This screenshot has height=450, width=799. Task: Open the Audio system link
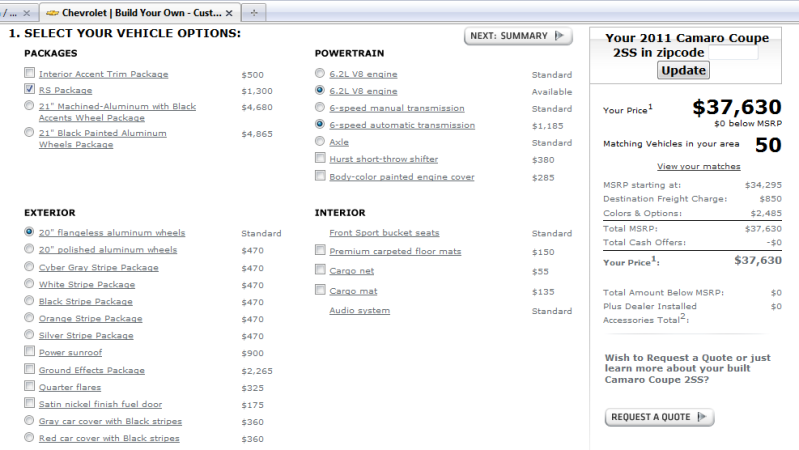pyautogui.click(x=360, y=310)
